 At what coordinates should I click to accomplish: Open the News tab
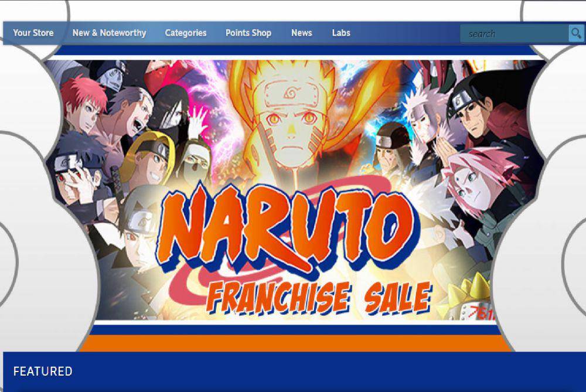(x=302, y=33)
